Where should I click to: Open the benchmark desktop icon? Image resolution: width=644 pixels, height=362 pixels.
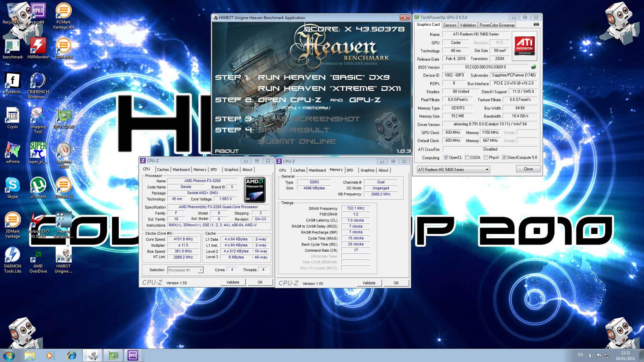click(12, 49)
